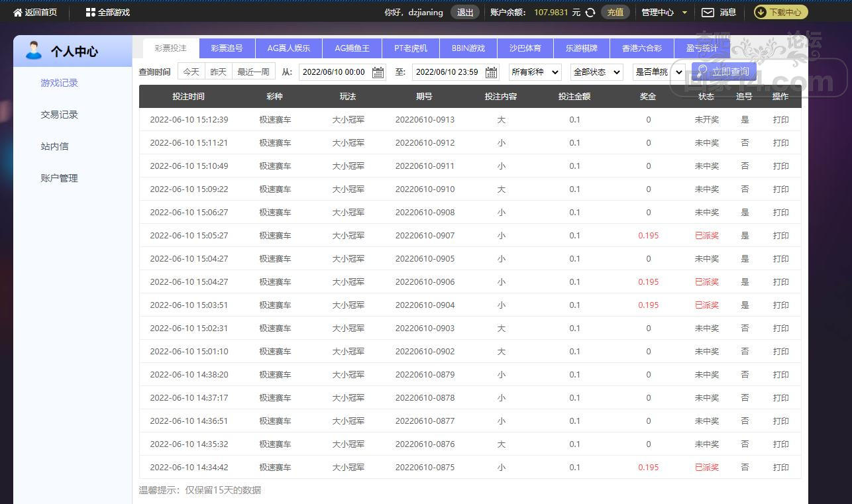Click 打印 for bet 20220610-0906

coord(780,282)
